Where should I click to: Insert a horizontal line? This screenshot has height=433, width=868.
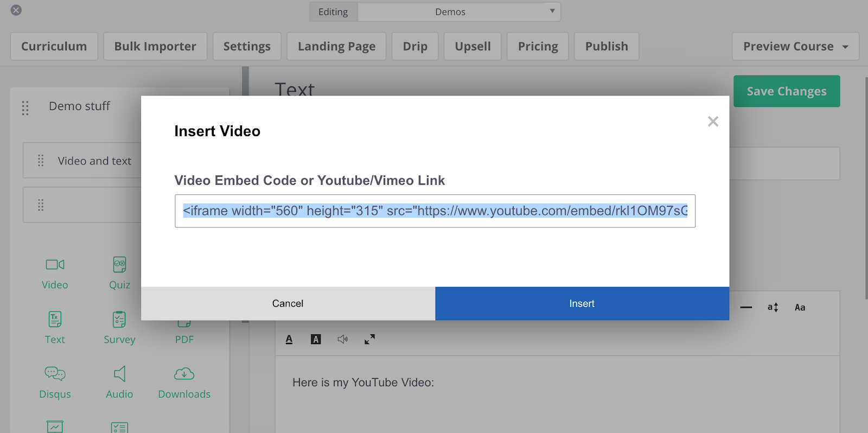point(746,307)
